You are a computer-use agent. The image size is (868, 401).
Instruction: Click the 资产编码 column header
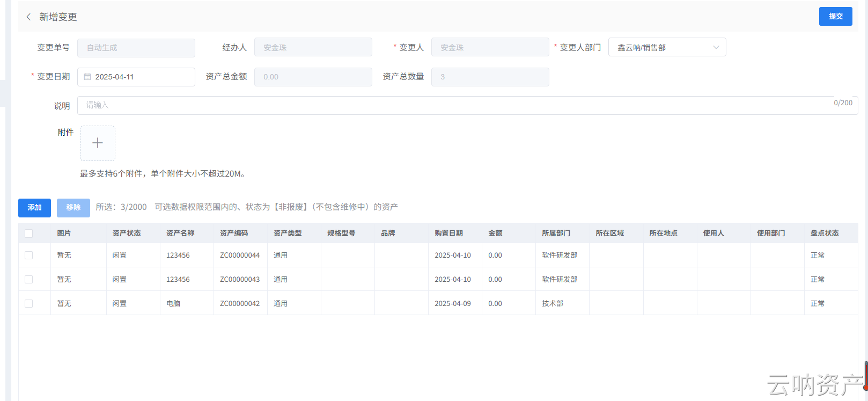tap(234, 234)
